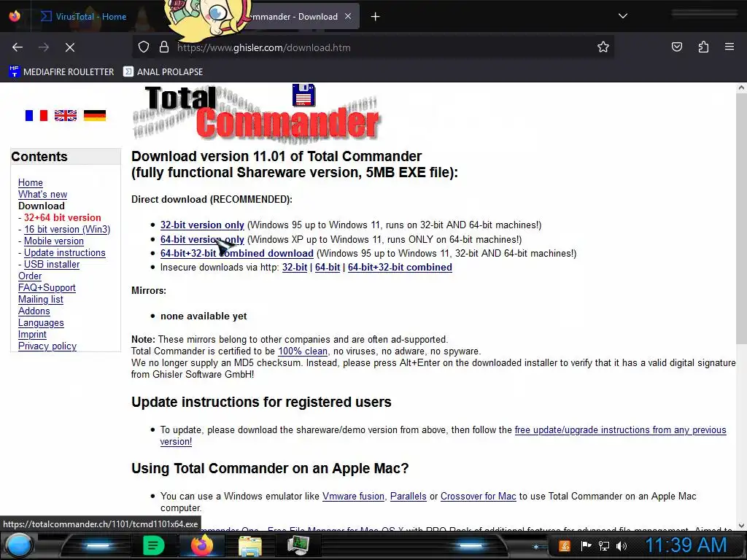The height and width of the screenshot is (560, 747).
Task: Open the system monitor taskbar icon
Action: [x=298, y=545]
